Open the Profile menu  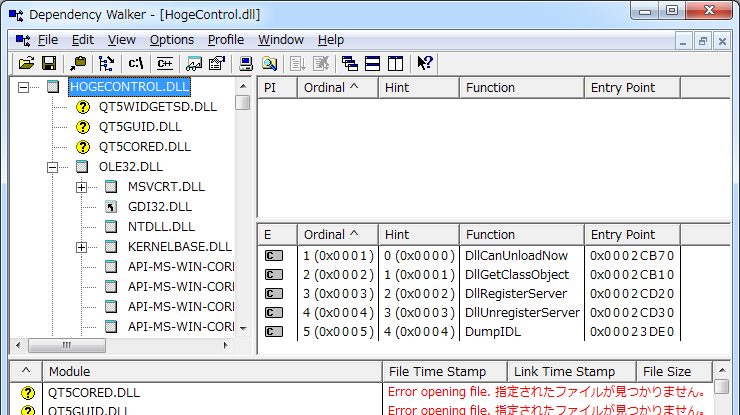pyautogui.click(x=226, y=40)
